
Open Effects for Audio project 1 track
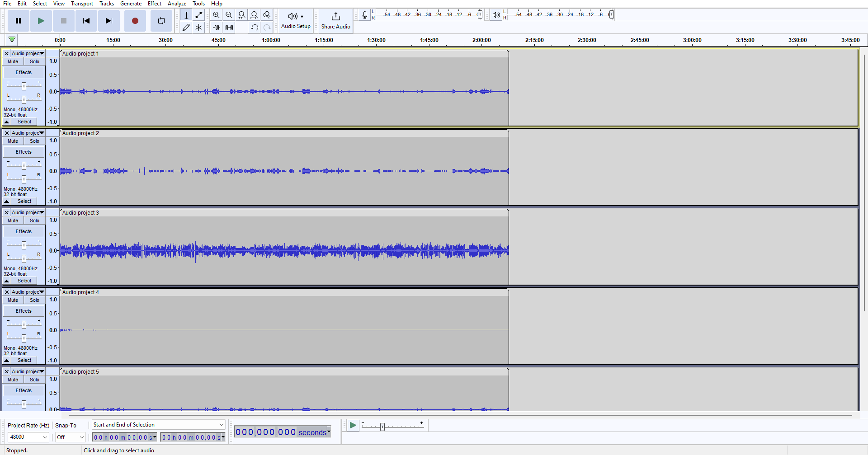tap(24, 72)
